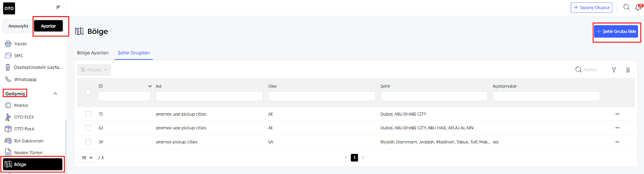Click the Neden Türleri document icon

(x=8, y=153)
